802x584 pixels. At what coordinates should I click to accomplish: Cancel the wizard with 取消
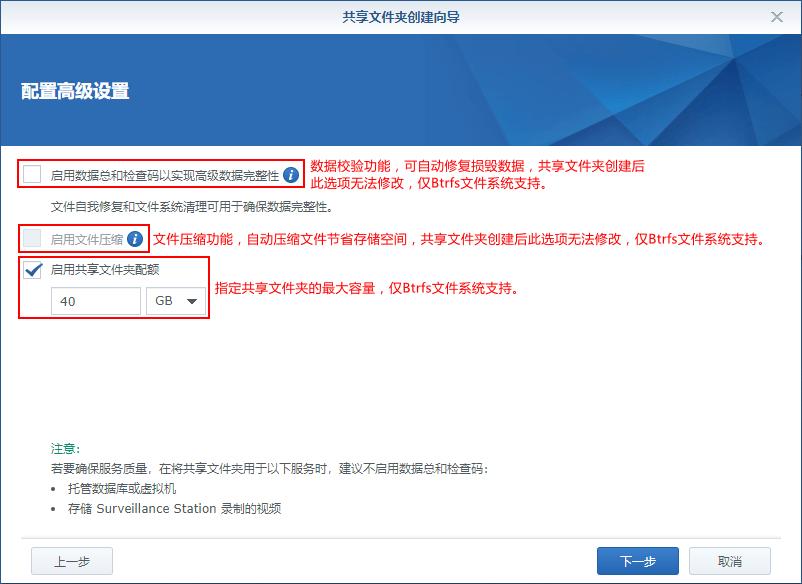tap(729, 561)
